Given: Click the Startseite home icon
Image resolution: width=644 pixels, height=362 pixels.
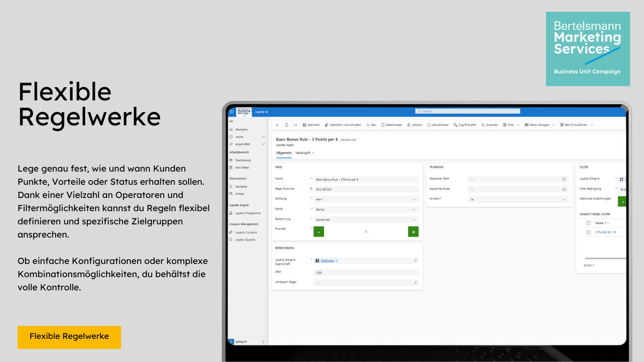Looking at the screenshot, I should pos(231,129).
